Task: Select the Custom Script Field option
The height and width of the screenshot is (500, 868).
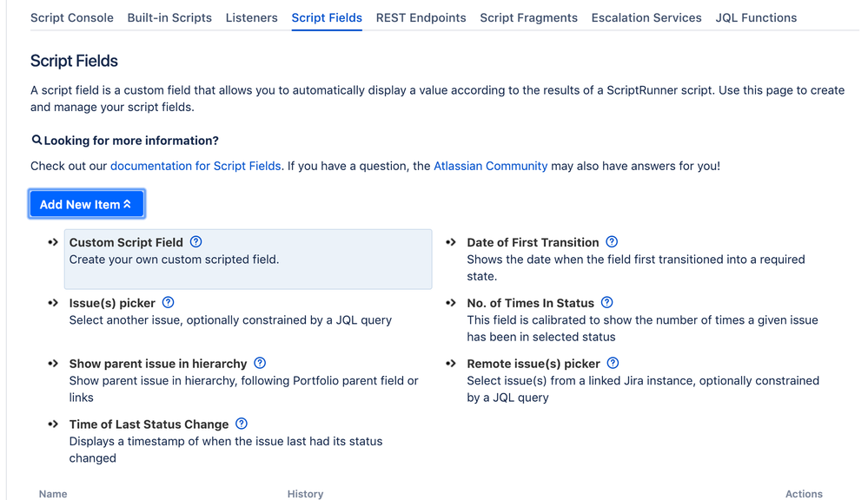Action: pyautogui.click(x=127, y=242)
